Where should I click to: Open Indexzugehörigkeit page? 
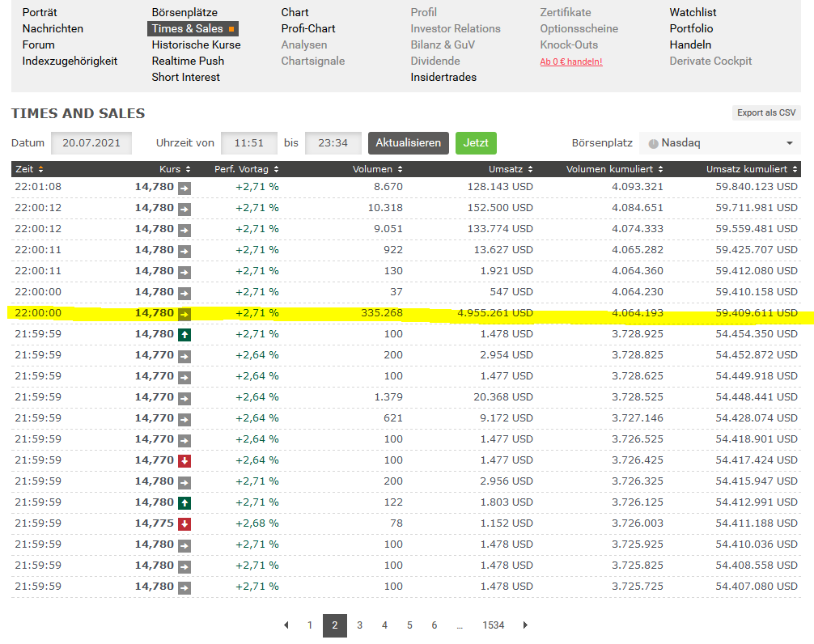point(70,61)
